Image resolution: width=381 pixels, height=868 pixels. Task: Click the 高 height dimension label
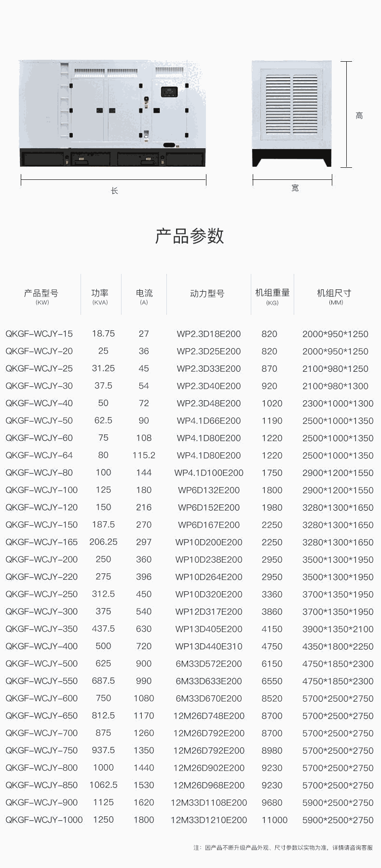359,116
